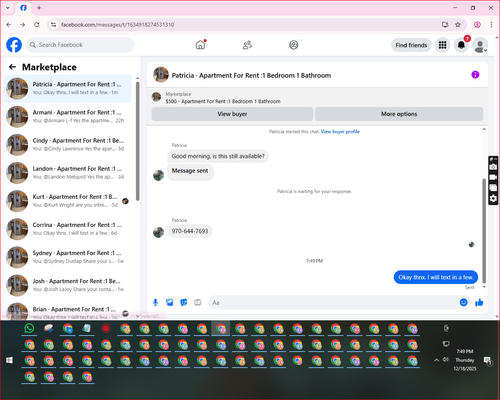The height and width of the screenshot is (400, 500).
Task: Click the camera icon on side recorder panel
Action: tap(493, 167)
